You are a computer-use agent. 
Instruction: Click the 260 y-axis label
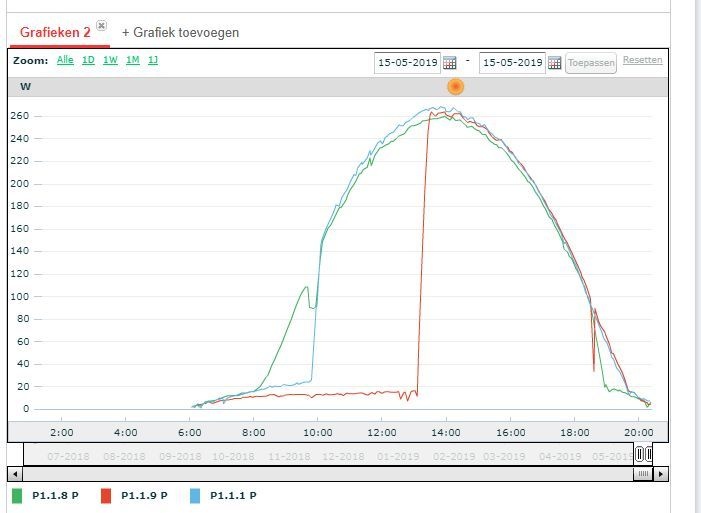point(20,116)
